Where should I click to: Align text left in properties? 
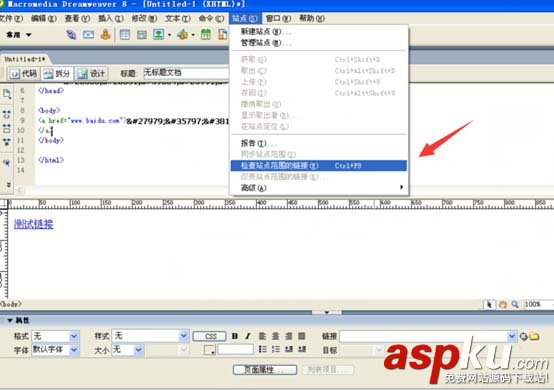263,336
